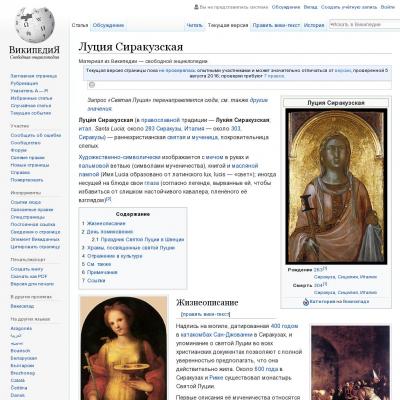Open the катакомбах Сан-Джованни link

(x=216, y=335)
